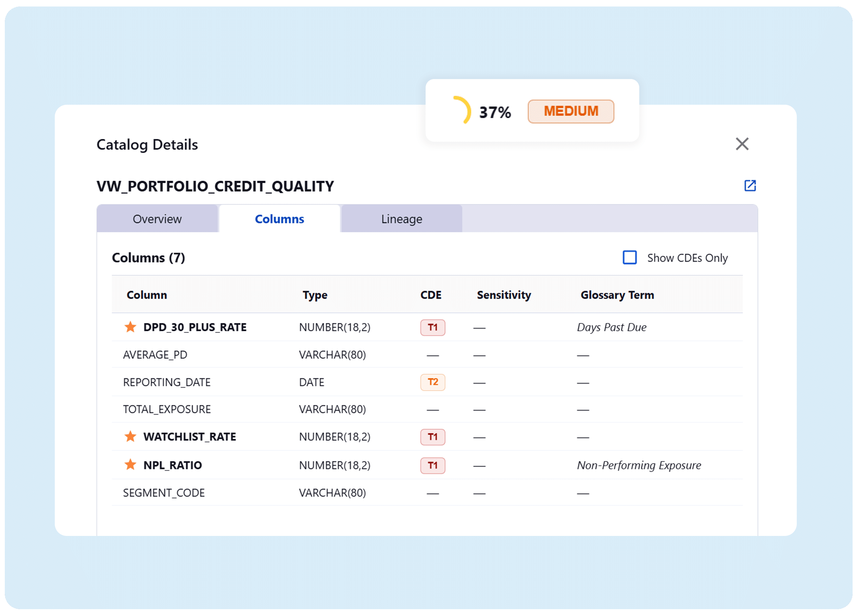Select the TOTAL_EXPOSURE column name
The height and width of the screenshot is (616, 856).
(167, 409)
